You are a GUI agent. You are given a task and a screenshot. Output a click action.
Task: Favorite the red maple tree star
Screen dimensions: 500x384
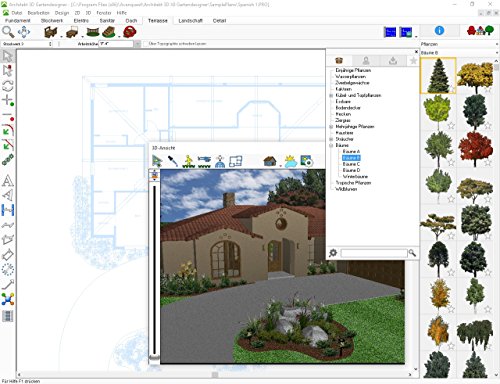pos(488,162)
